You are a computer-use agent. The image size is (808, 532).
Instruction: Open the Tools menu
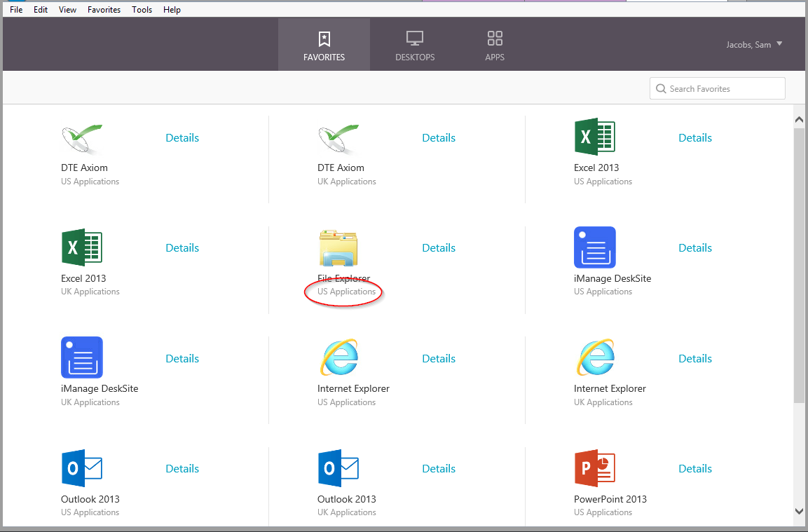142,9
